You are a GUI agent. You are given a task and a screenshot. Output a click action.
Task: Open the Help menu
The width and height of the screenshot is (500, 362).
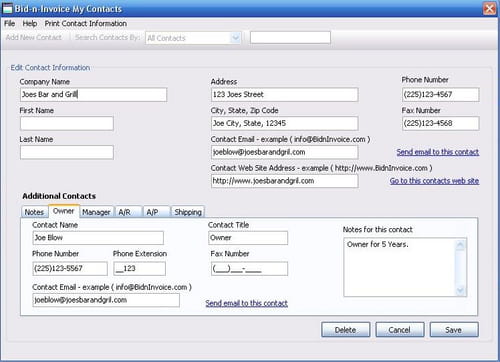pos(30,24)
